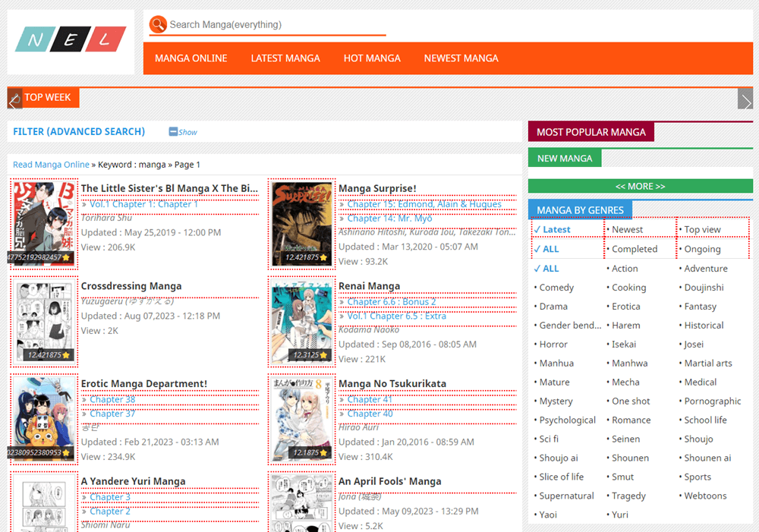Screen dimensions: 759x532
Task: Click the search magnifier icon
Action: tap(158, 24)
